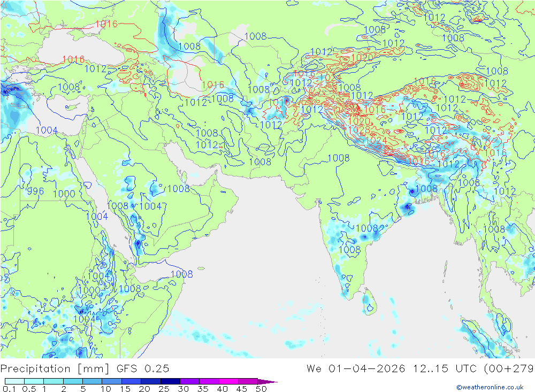
Task: Select the 1–2 mm legend color swatch
Action: click(x=53, y=381)
